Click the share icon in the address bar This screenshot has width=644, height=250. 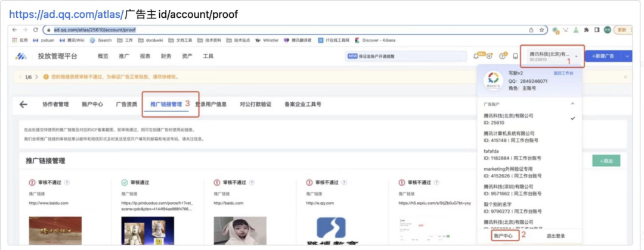click(531, 30)
